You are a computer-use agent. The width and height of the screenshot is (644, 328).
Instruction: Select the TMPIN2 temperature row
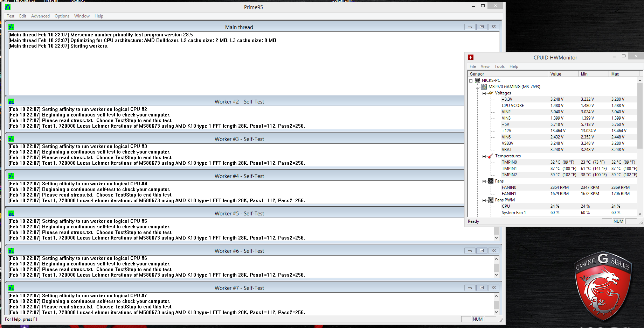(568, 175)
